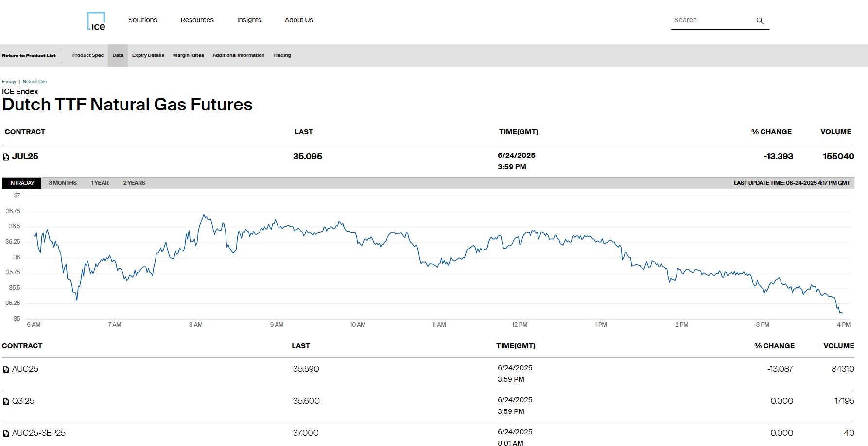Open the AUG25 contract chart icon

[x=6, y=369]
